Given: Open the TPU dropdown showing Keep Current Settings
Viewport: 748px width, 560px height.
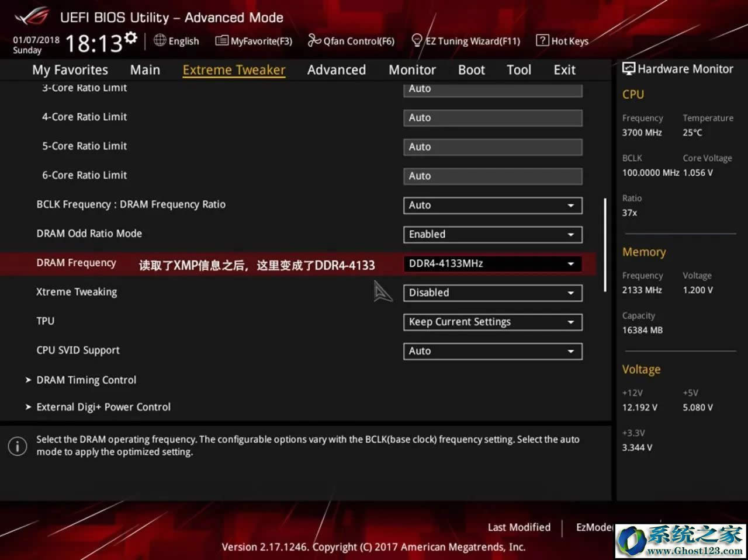Looking at the screenshot, I should 492,322.
